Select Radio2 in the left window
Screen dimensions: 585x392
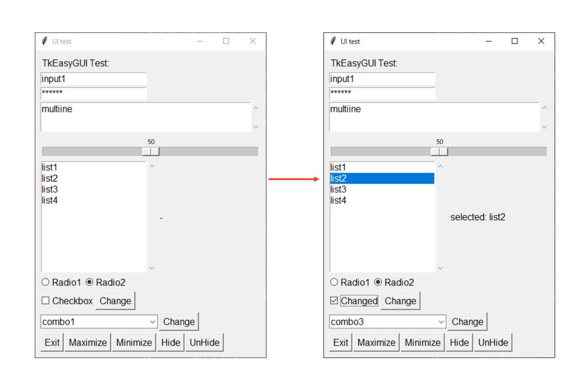pos(105,282)
